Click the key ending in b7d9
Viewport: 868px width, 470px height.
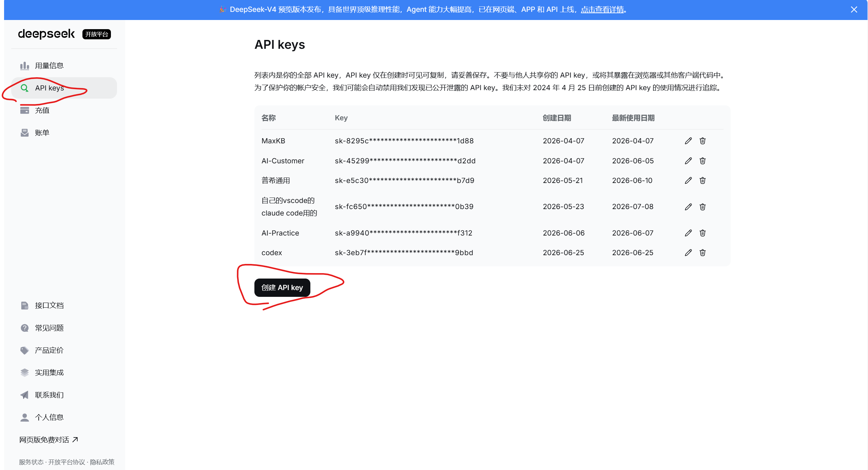(x=405, y=181)
